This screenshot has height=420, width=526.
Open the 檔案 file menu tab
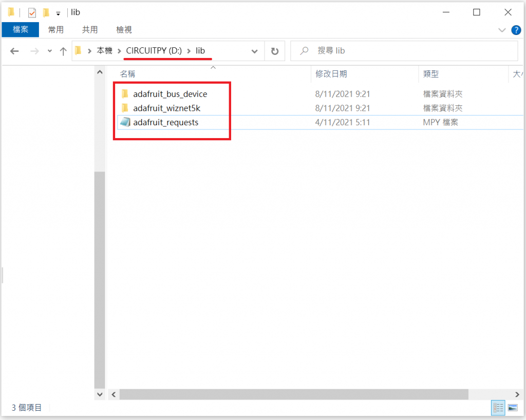click(x=21, y=29)
